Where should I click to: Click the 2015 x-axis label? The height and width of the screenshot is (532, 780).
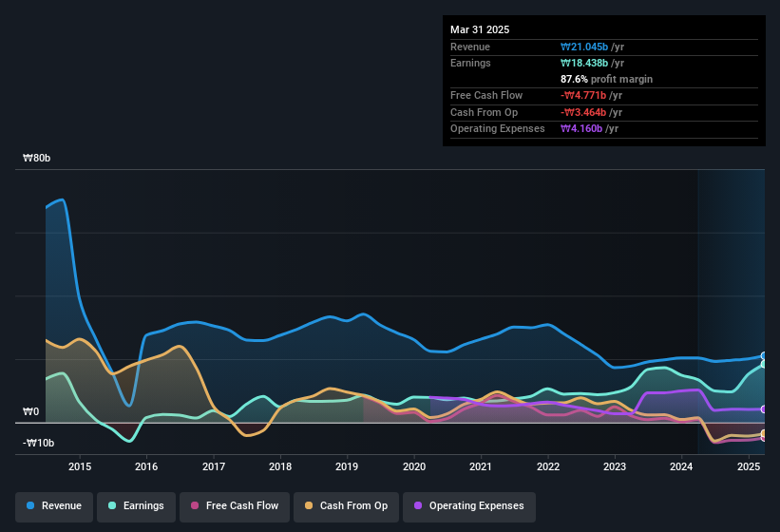(x=80, y=466)
